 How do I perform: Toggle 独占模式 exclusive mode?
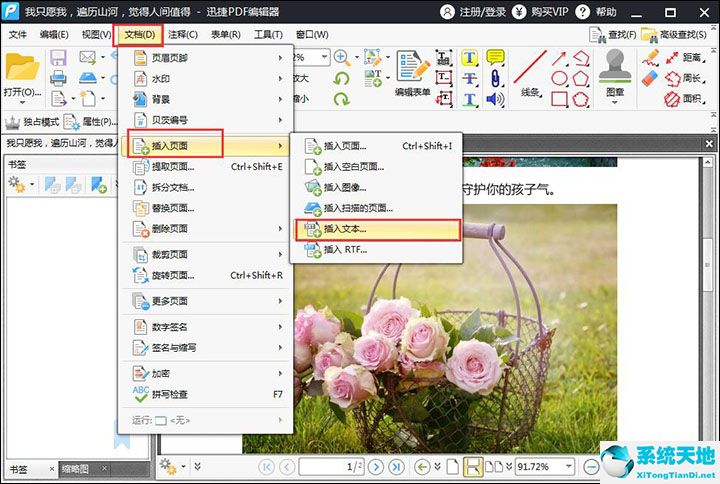pyautogui.click(x=32, y=122)
